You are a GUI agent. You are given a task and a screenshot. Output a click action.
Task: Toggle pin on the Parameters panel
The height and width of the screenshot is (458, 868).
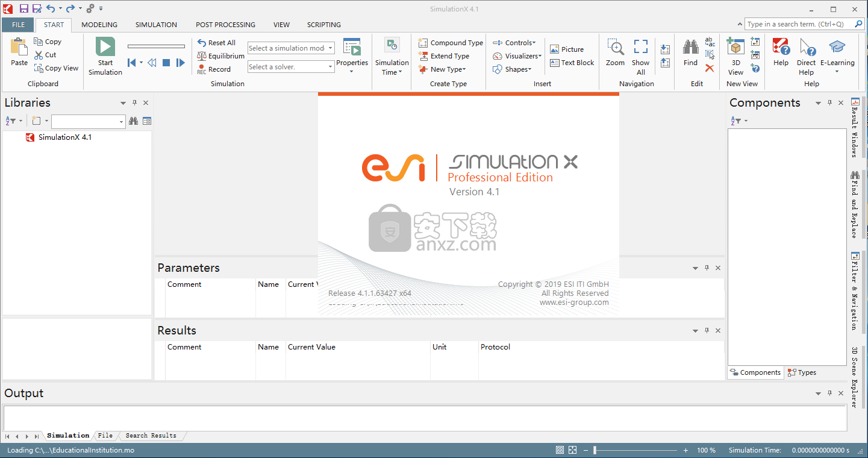point(707,268)
